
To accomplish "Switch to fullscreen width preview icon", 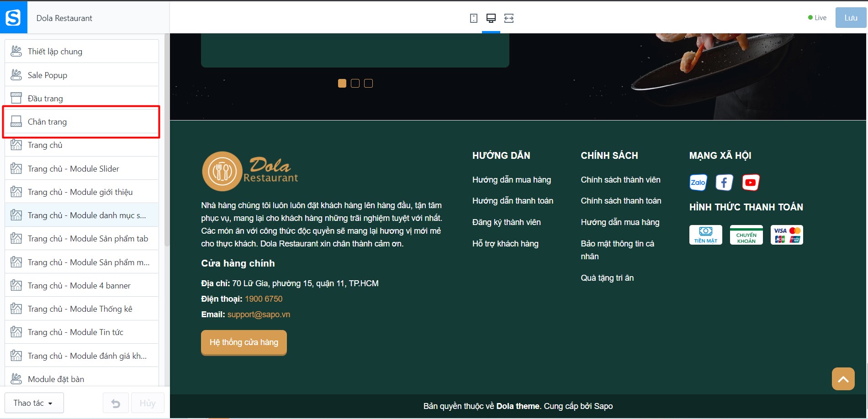I will point(509,18).
